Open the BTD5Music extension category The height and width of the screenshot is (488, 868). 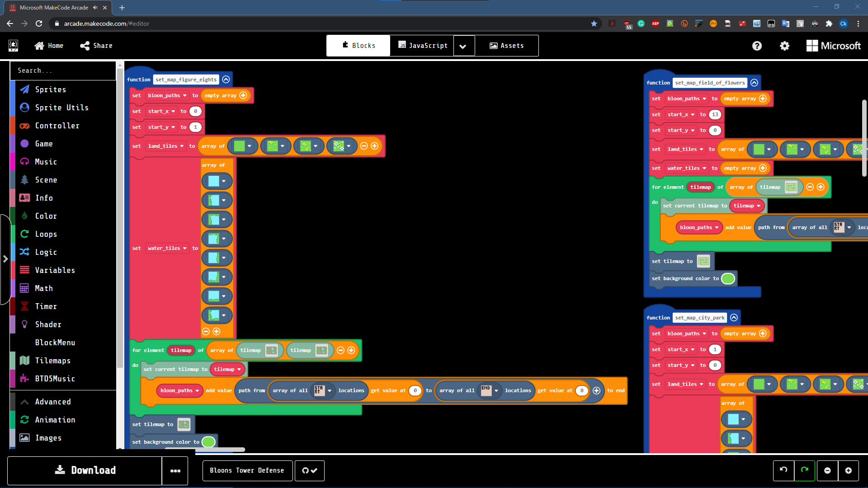click(x=55, y=378)
